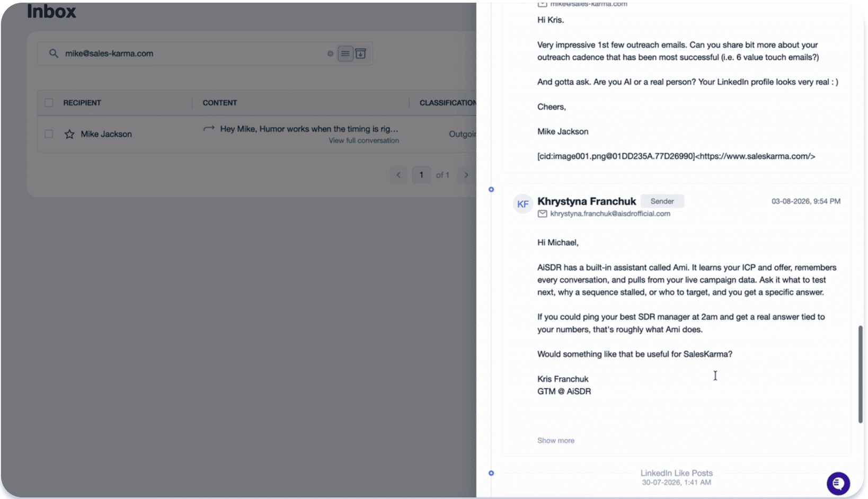Screen dimensions: 868x499
Task: Click the 'GTM @ AiSDR' signature line
Action: click(564, 391)
